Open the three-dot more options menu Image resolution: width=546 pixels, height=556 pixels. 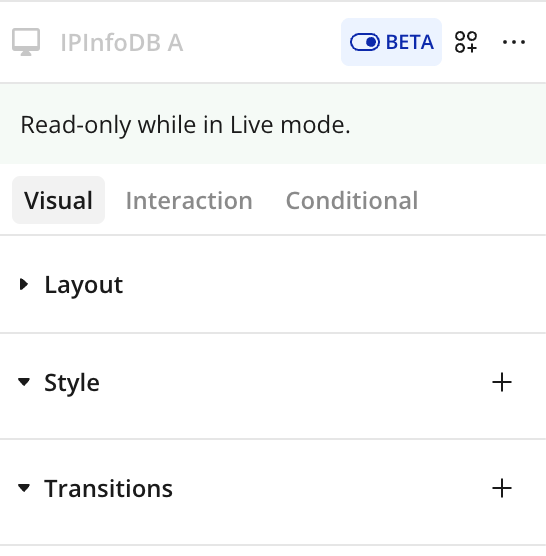(x=514, y=42)
